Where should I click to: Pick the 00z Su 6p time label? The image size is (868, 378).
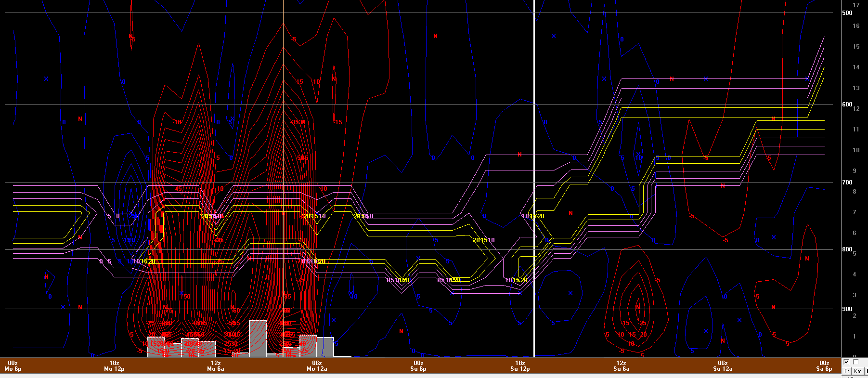[418, 366]
